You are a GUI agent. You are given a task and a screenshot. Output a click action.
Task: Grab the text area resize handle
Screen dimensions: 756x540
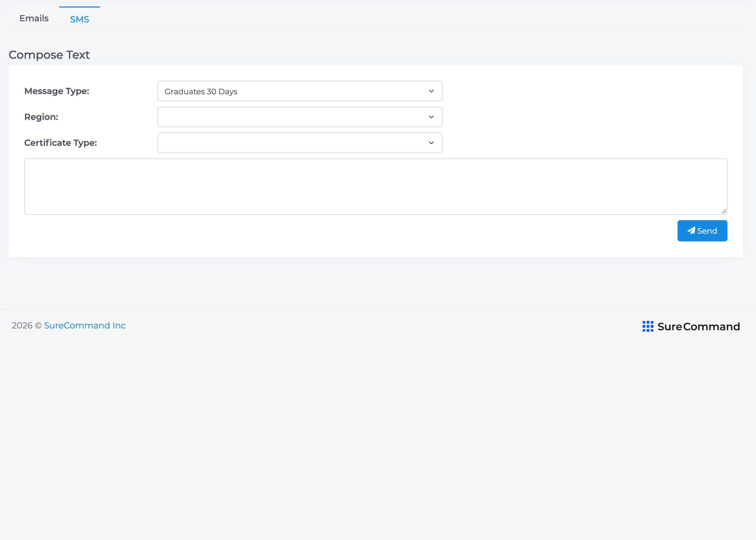724,211
